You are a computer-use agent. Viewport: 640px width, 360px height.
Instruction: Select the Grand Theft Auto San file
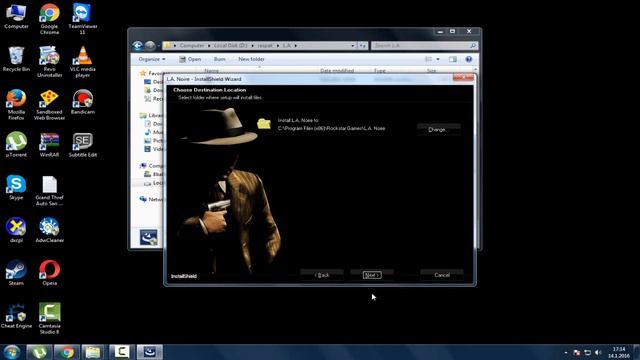[x=49, y=190]
